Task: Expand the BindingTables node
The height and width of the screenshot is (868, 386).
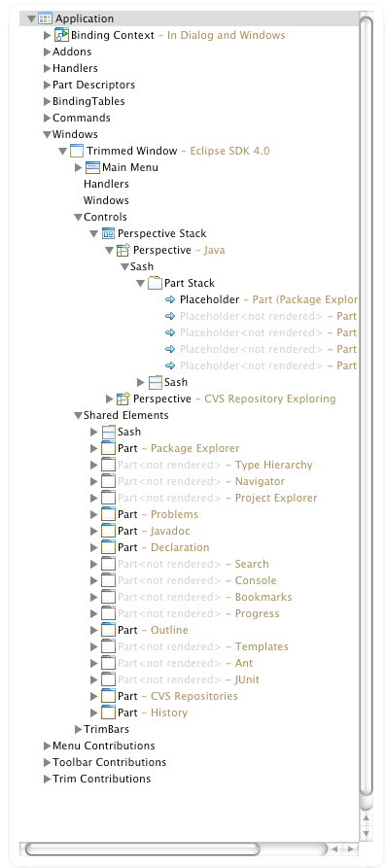Action: (x=47, y=102)
